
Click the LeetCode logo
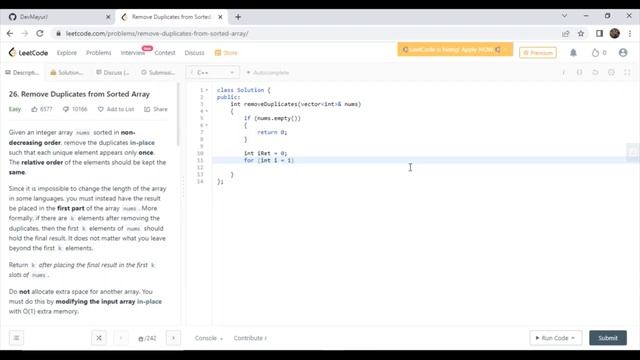(x=28, y=53)
